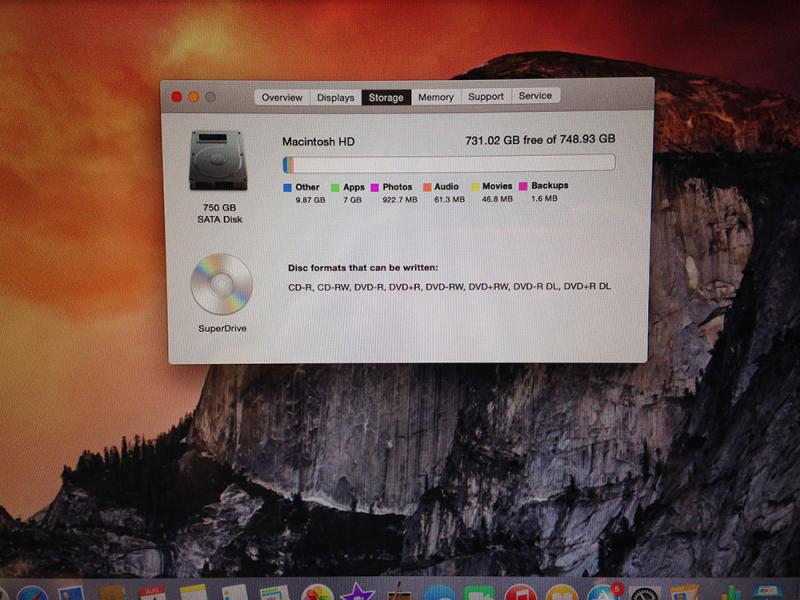Image resolution: width=800 pixels, height=600 pixels.
Task: Click the blue Other color swatch
Action: coord(288,188)
